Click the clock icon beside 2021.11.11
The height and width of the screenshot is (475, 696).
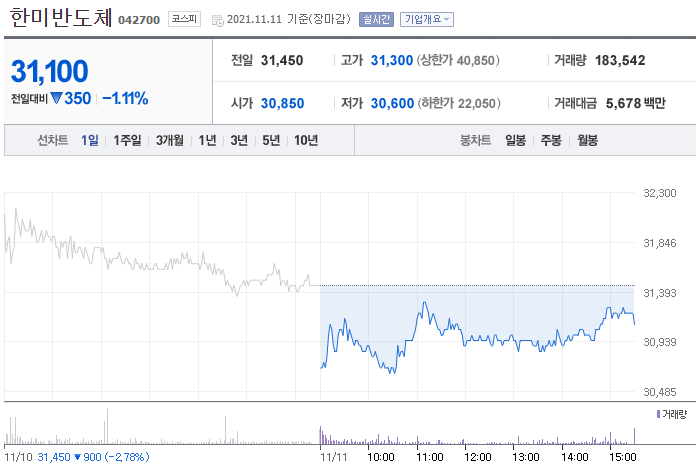pyautogui.click(x=218, y=20)
